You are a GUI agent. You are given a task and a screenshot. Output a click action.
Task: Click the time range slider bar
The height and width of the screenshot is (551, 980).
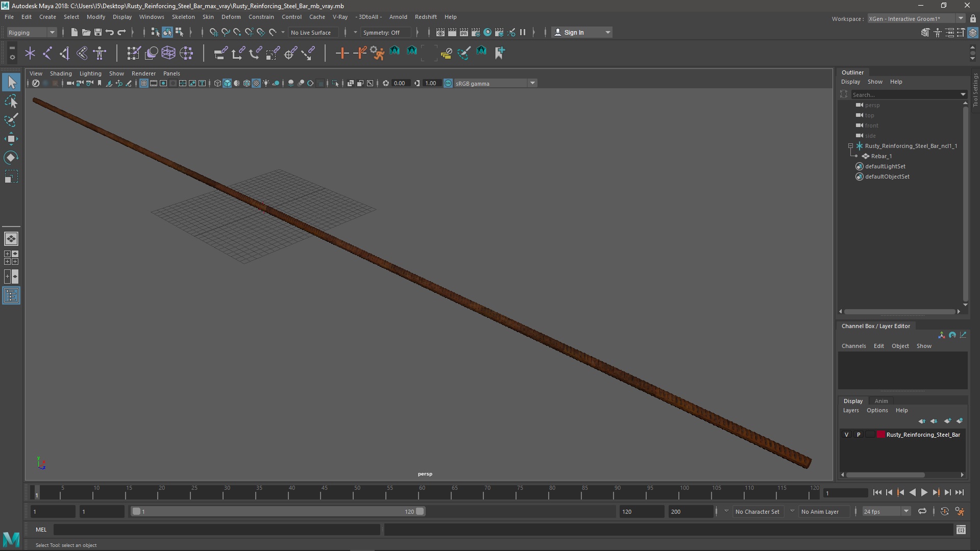point(278,511)
